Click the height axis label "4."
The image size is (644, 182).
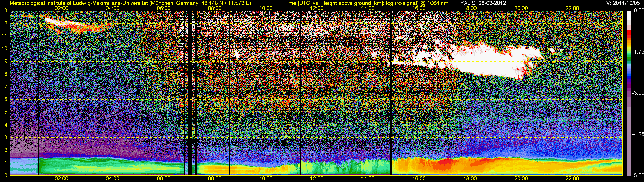6,125
